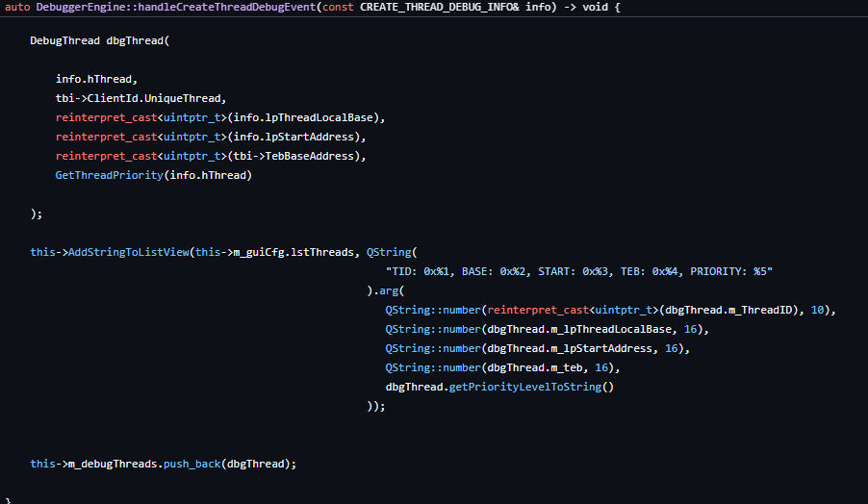Click the lpThreadLocalBase reinterpret_cast line
Viewport: 868px width, 504px height.
click(x=220, y=118)
